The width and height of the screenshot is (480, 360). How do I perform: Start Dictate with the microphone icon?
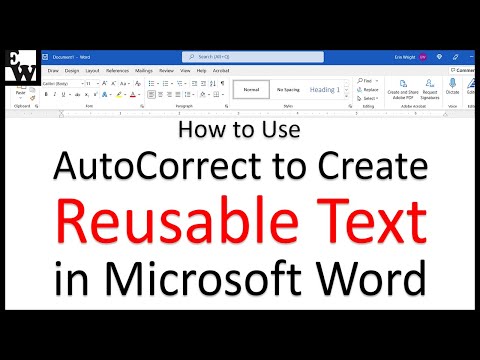(x=452, y=86)
